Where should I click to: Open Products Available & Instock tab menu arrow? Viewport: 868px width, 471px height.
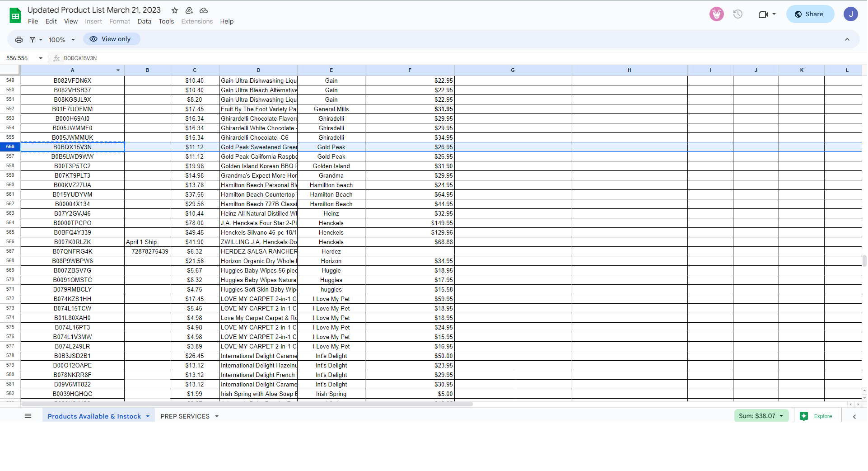click(148, 417)
